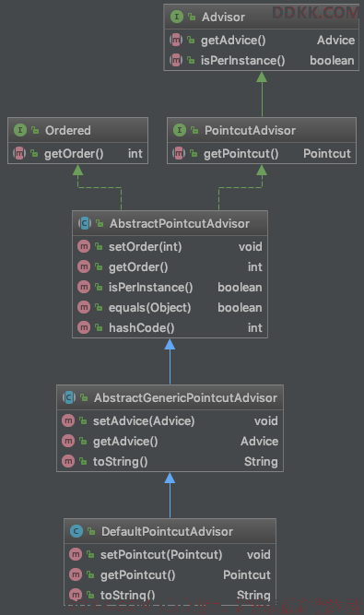Click the Ordered interface icon
This screenshot has width=364, height=615.
pos(20,130)
